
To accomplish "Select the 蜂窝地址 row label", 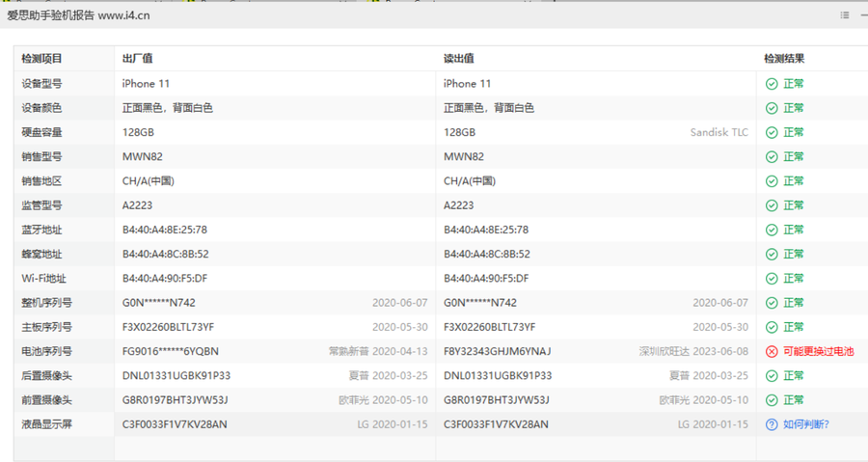I will [41, 255].
